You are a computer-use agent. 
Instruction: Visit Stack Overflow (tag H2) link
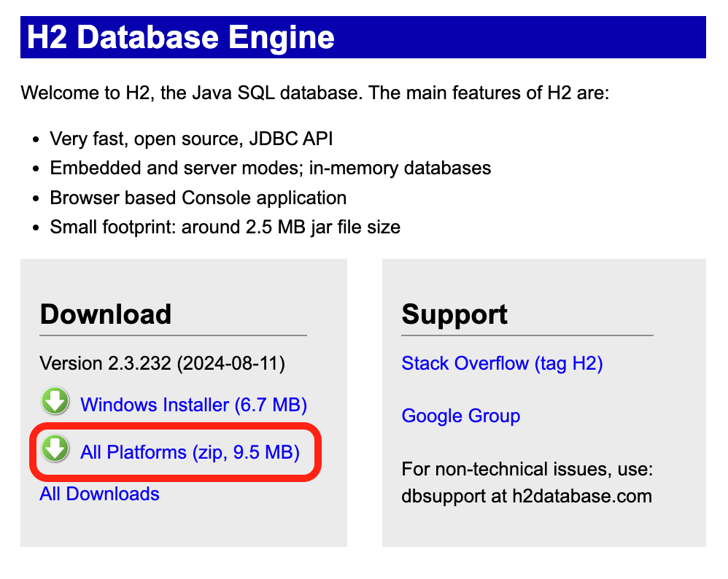[x=502, y=364]
